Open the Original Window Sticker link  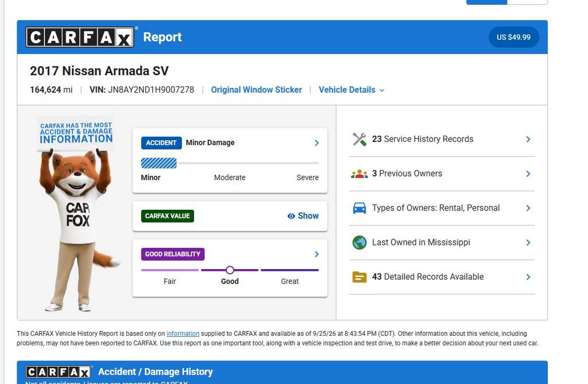tap(257, 90)
